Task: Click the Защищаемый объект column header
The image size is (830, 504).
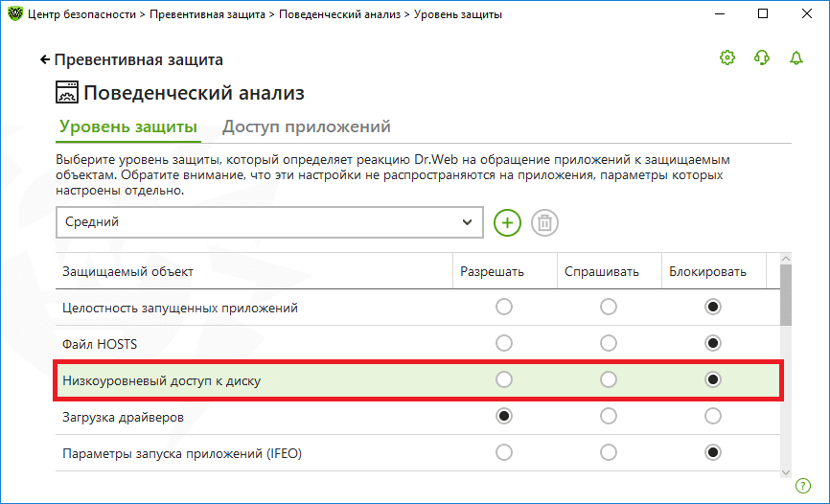Action: coord(254,271)
